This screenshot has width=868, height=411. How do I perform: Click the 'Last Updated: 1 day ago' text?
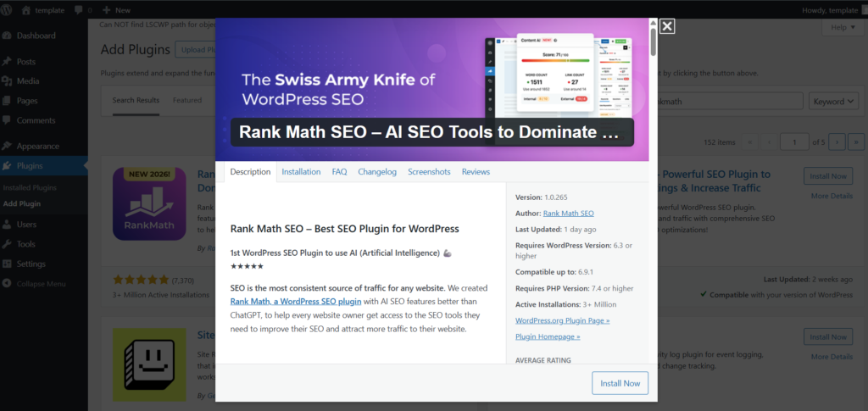pos(556,229)
